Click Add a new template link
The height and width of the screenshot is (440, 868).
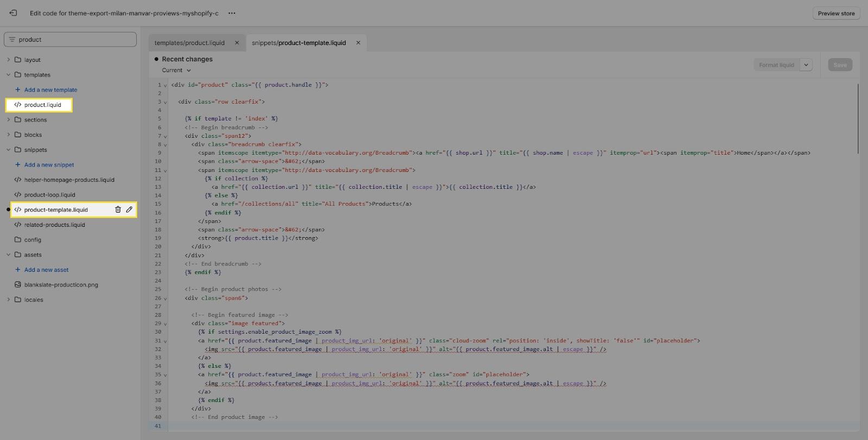coord(50,90)
